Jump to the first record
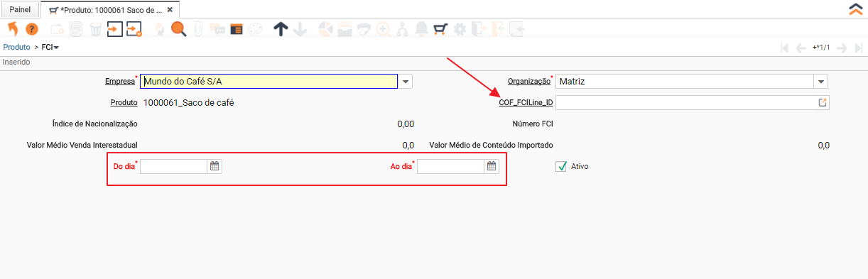The height and width of the screenshot is (279, 868). pos(785,48)
